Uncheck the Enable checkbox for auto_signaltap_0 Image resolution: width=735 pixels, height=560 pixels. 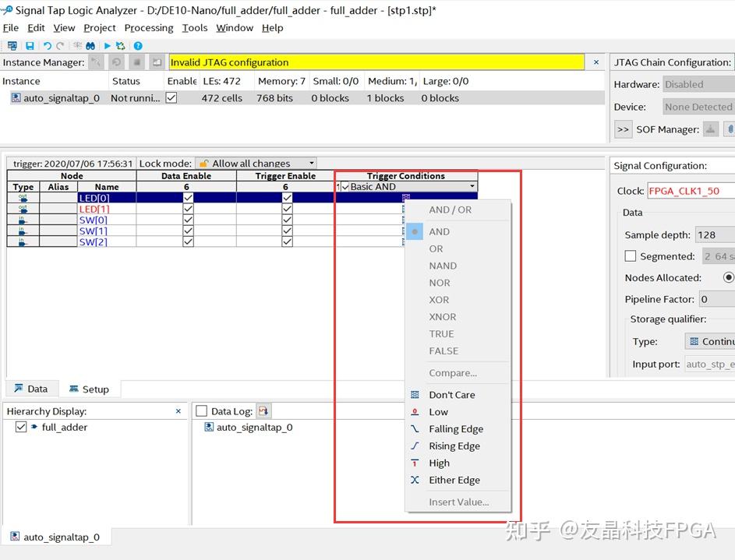[171, 97]
